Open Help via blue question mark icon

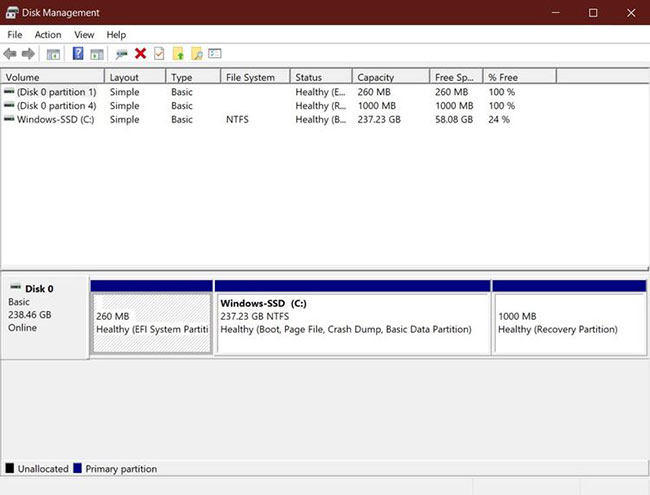point(78,54)
